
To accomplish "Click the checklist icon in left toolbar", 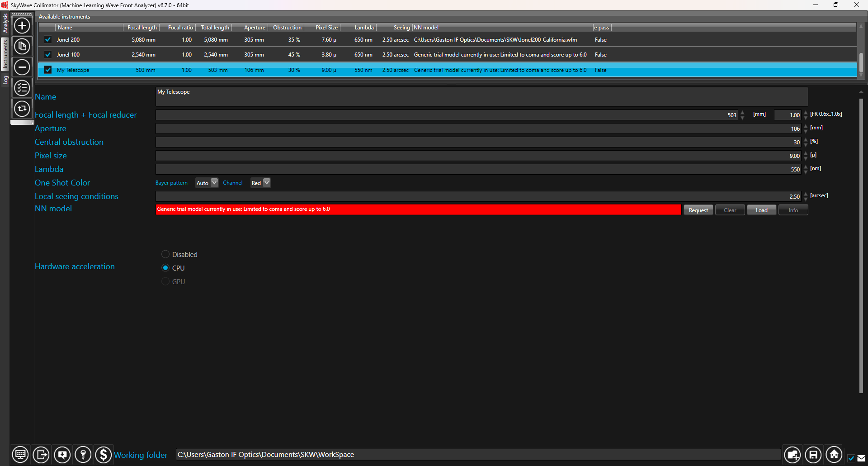I will coord(22,88).
